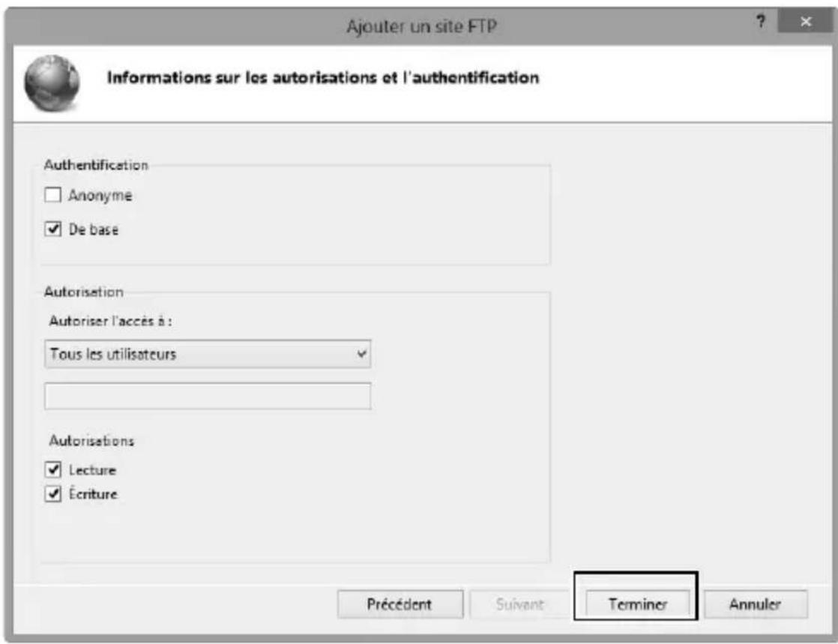Image resolution: width=838 pixels, height=644 pixels.
Task: Click the help question mark icon
Action: point(761,22)
